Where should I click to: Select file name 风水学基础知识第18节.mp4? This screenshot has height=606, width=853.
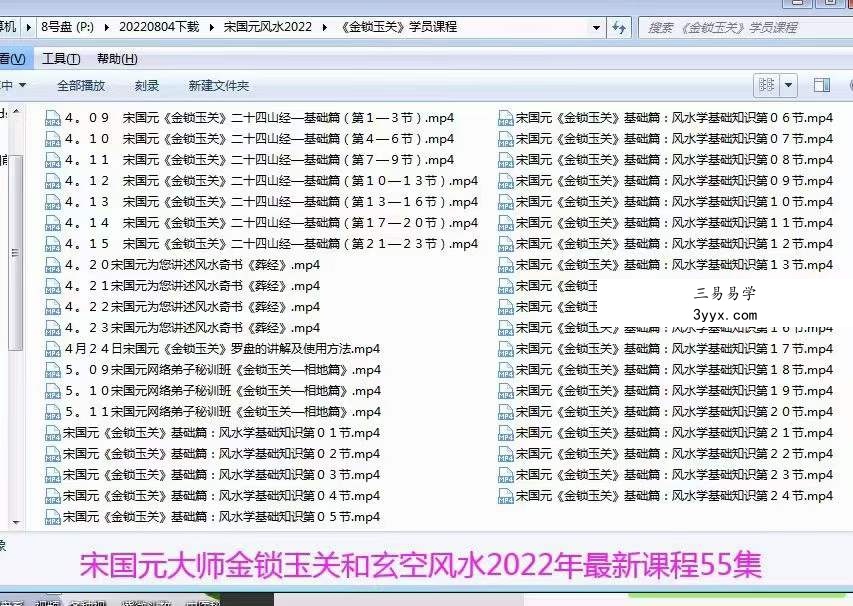pyautogui.click(x=675, y=370)
